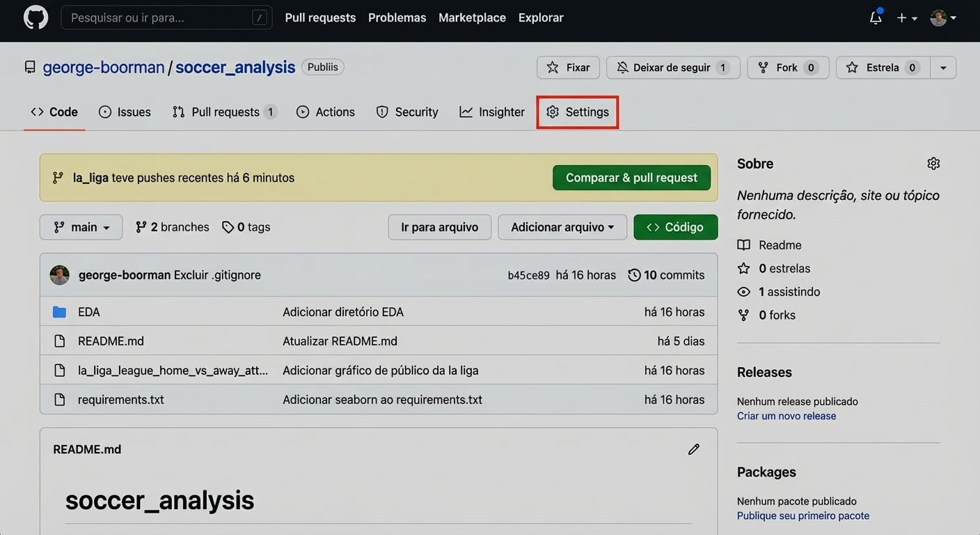Open the george-boorman owner link
Screen dimensions: 980x535
104,67
